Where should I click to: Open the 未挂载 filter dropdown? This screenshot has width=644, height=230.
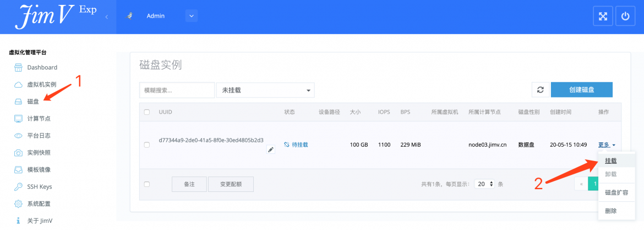pyautogui.click(x=265, y=90)
